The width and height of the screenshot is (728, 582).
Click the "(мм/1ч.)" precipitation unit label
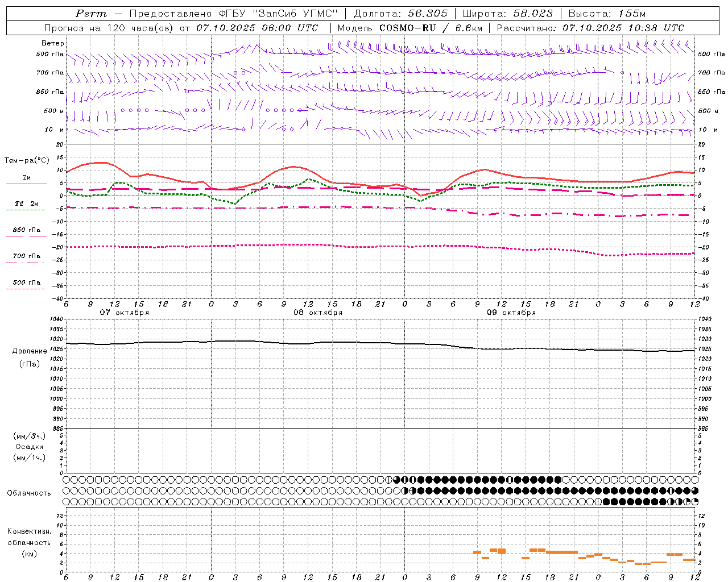coord(30,458)
